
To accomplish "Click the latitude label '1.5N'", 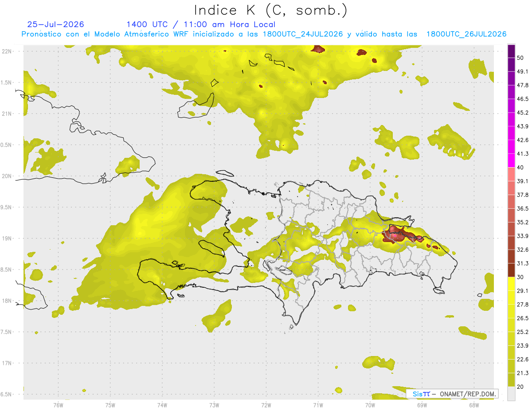I will (x=7, y=82).
